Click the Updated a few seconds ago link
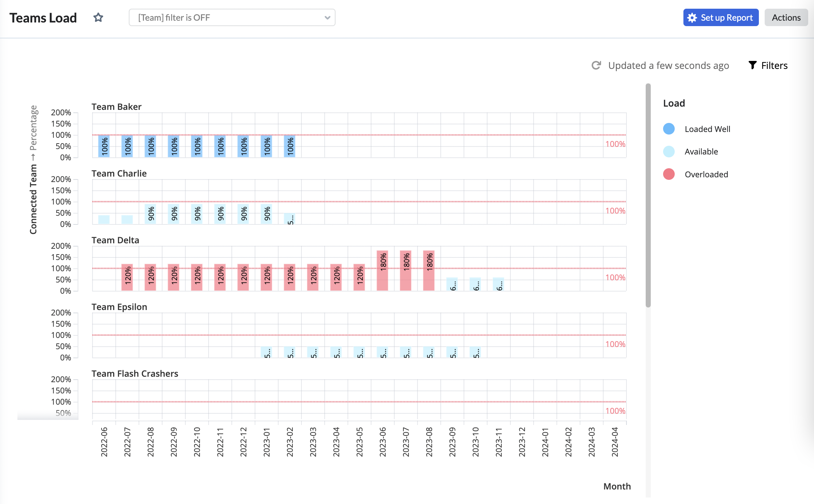The height and width of the screenshot is (504, 814). point(669,66)
